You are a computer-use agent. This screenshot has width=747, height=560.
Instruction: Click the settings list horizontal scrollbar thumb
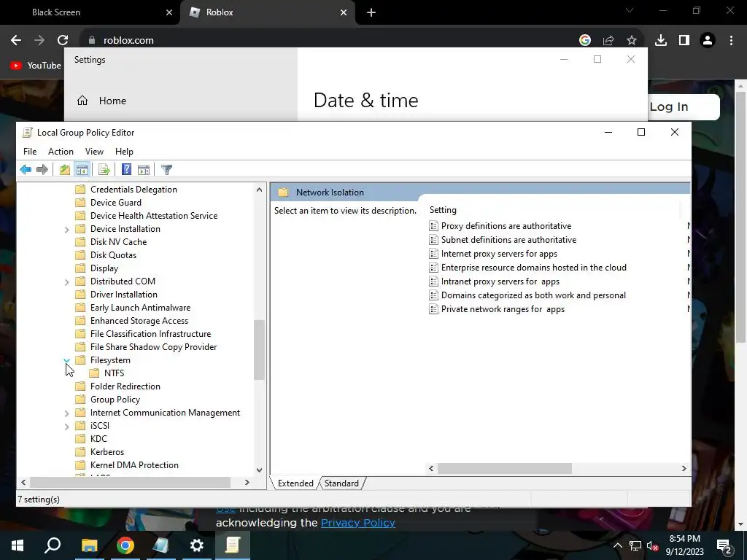(x=505, y=468)
